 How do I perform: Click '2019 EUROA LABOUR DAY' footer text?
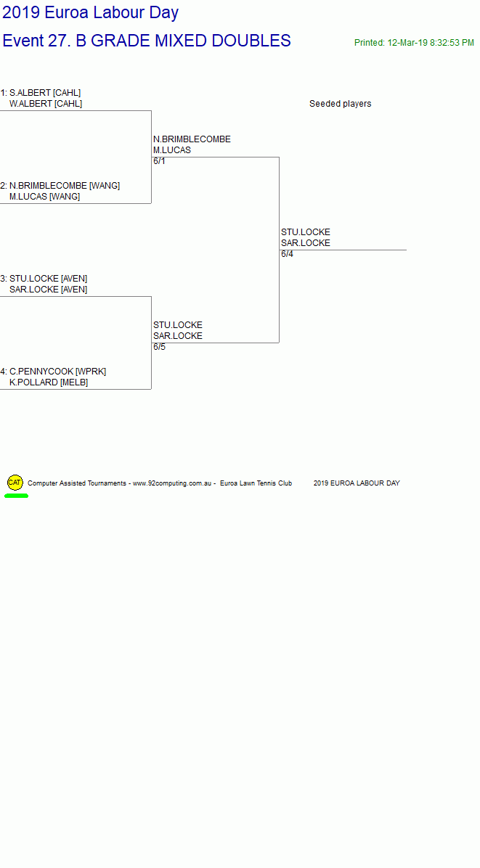click(357, 483)
